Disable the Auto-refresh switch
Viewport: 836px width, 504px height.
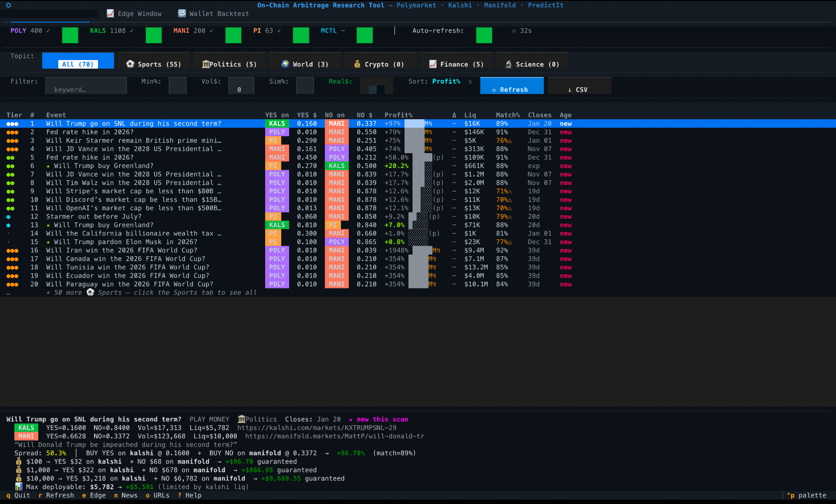coord(484,35)
